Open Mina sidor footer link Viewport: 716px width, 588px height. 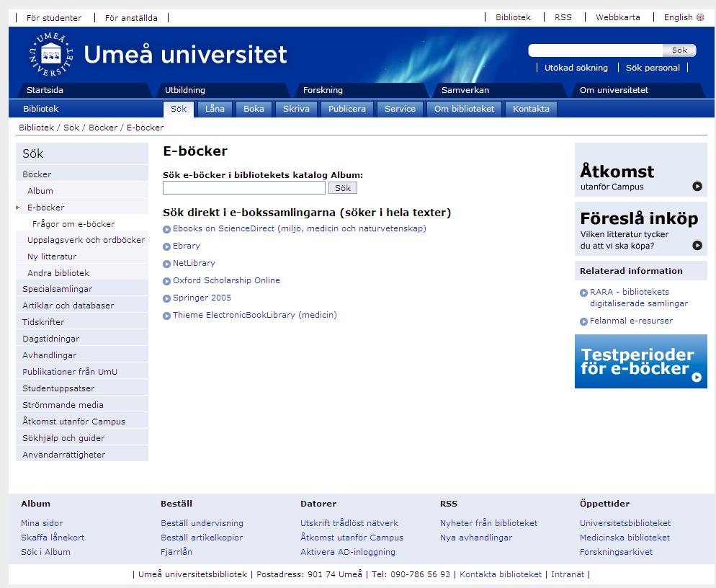pyautogui.click(x=42, y=523)
